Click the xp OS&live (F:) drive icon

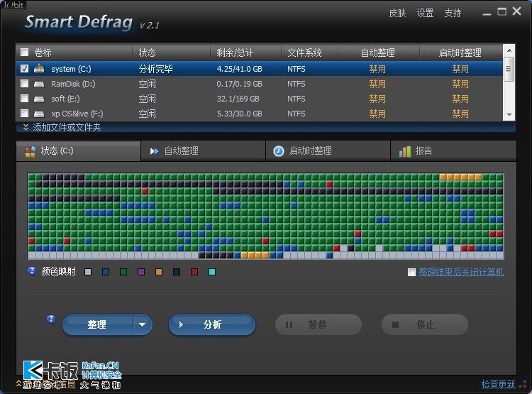39,114
